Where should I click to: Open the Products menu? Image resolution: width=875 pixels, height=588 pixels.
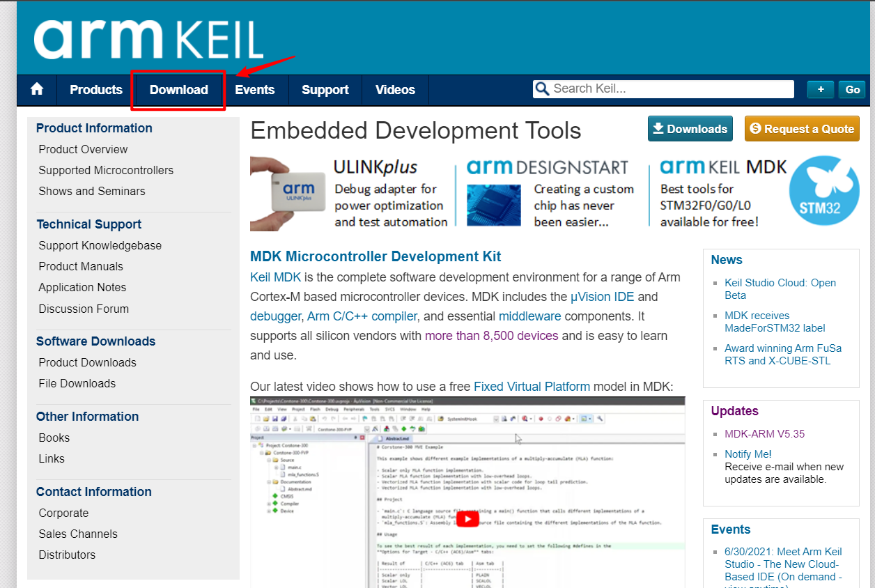tap(96, 89)
